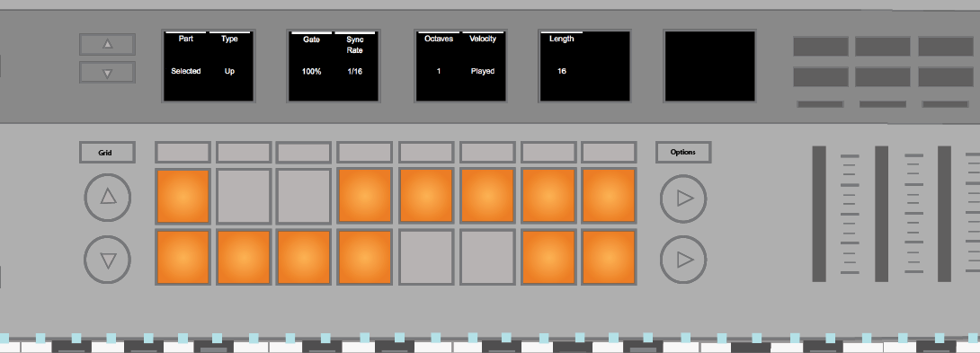This screenshot has width=980, height=353.
Task: Click the second dark button in the lower button row, right of the empty display
Action: tap(883, 77)
